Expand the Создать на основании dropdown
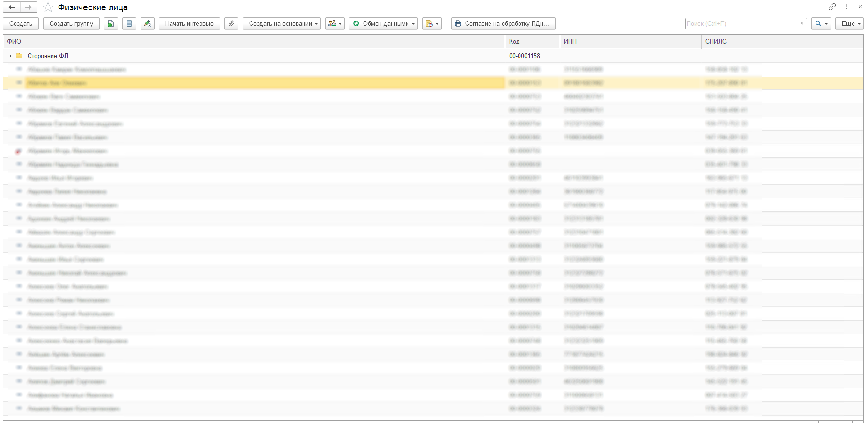The width and height of the screenshot is (868, 423). tap(282, 23)
